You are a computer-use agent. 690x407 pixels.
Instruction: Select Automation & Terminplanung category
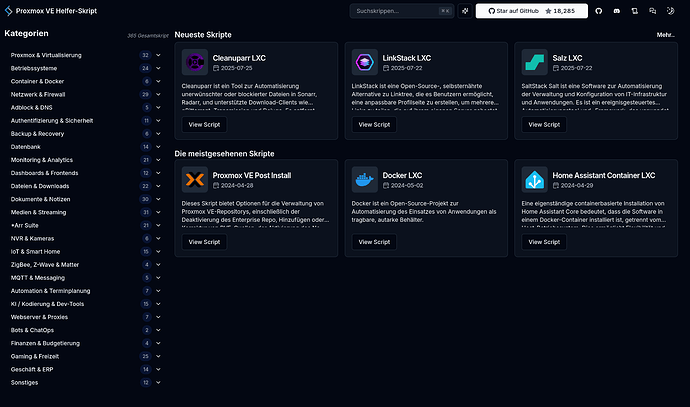[x=50, y=291]
